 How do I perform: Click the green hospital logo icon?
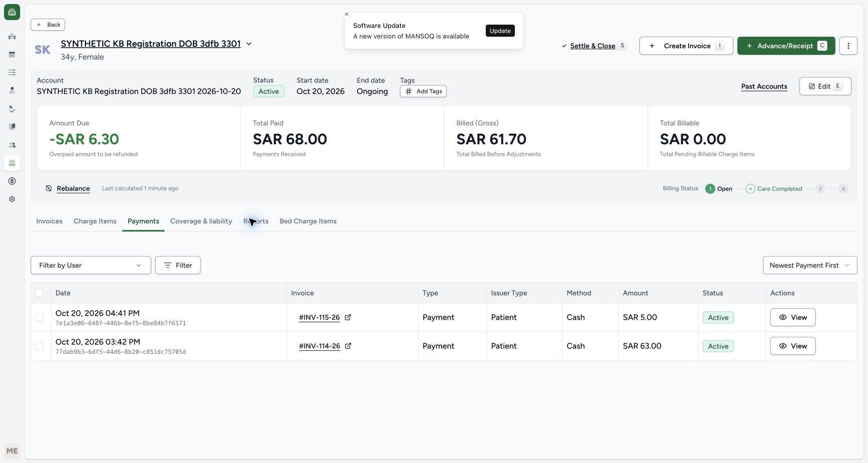pos(12,12)
